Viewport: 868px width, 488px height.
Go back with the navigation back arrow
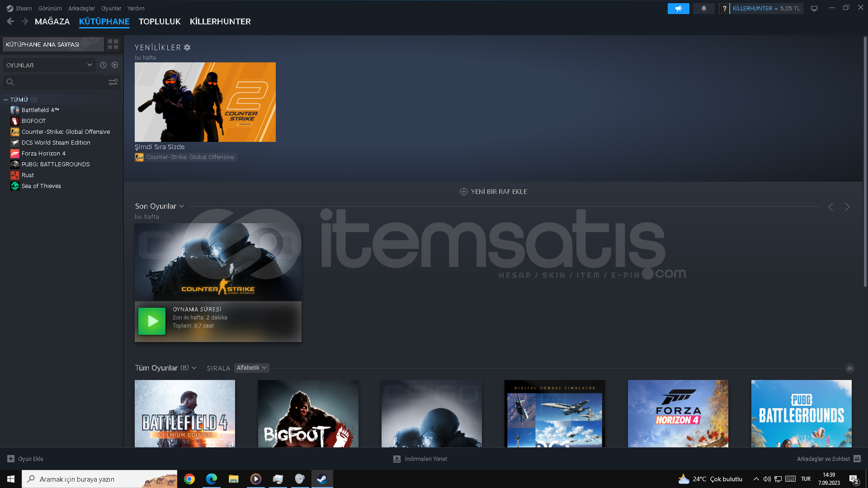10,21
